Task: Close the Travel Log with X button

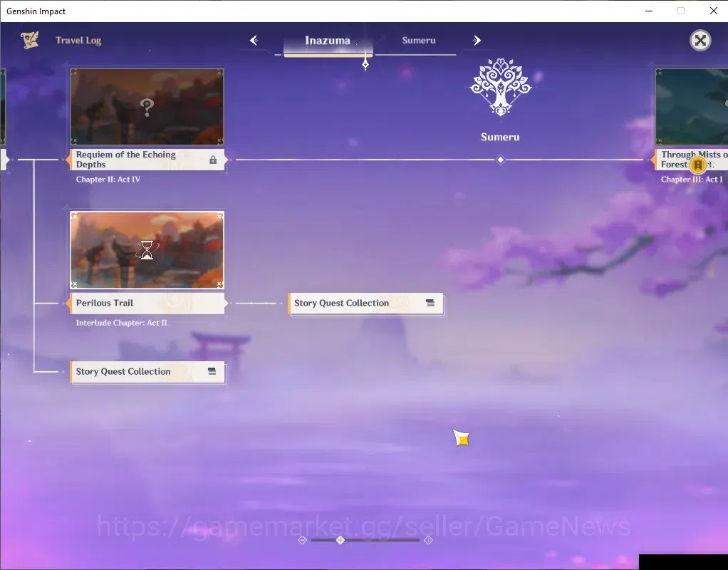Action: click(x=700, y=41)
